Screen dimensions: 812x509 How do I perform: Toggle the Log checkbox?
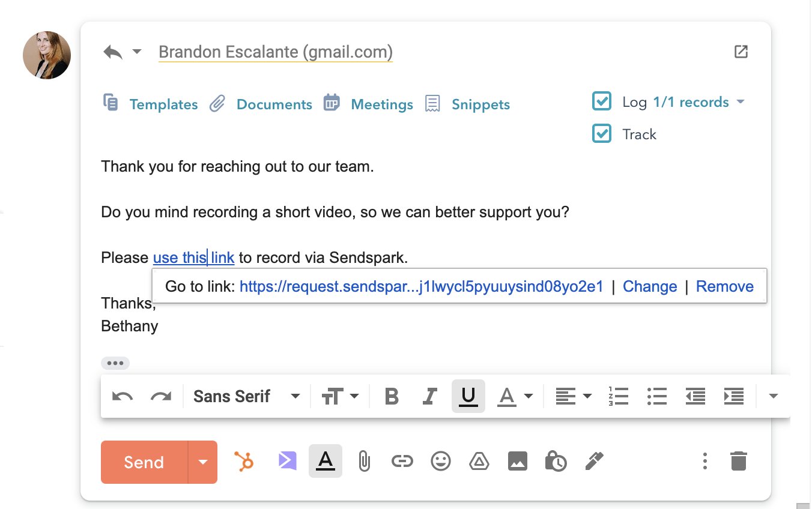tap(602, 101)
